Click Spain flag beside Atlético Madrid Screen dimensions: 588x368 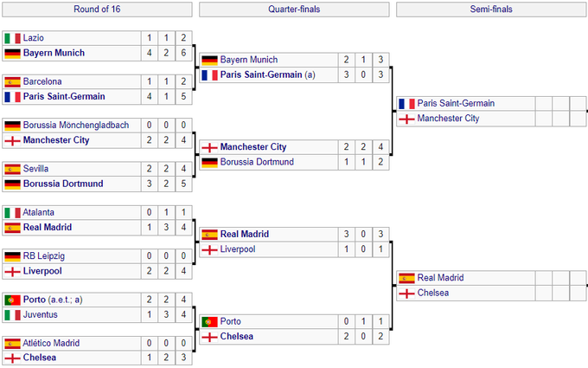12,344
